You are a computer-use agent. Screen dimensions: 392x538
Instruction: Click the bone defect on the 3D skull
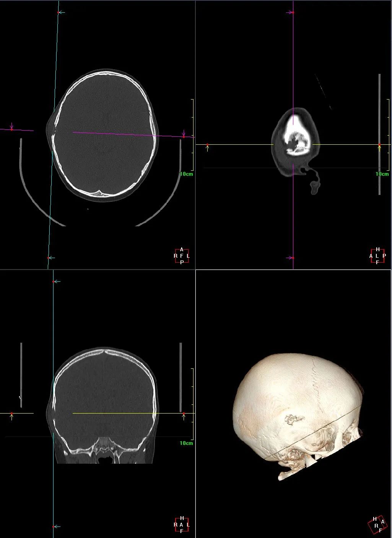pyautogui.click(x=293, y=420)
